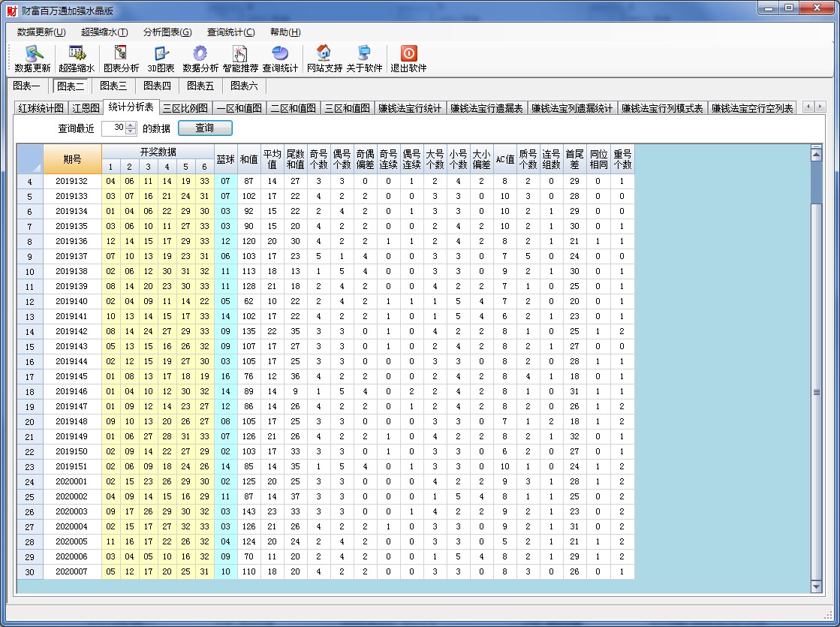Open 网站支持 from the toolbar
The image size is (840, 627).
coord(324,59)
